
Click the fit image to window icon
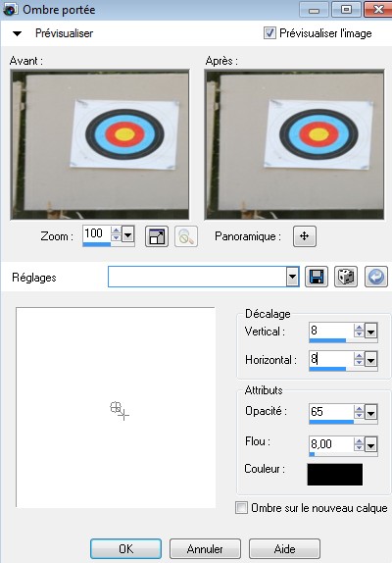coord(157,236)
